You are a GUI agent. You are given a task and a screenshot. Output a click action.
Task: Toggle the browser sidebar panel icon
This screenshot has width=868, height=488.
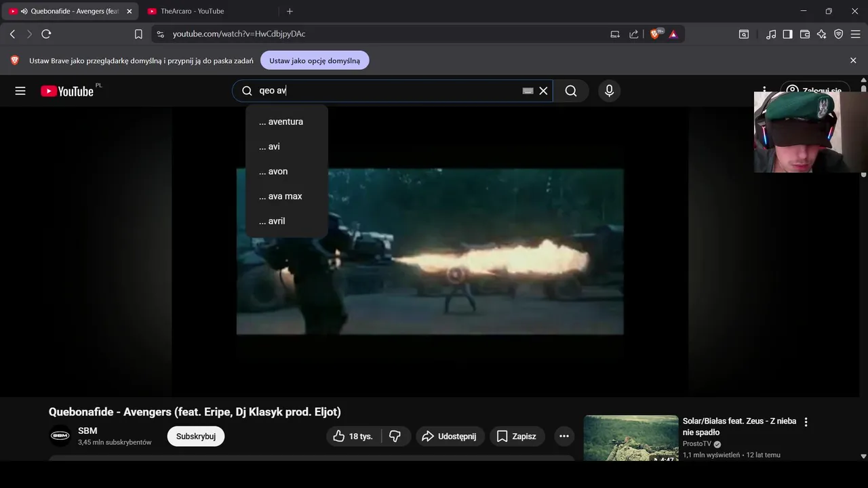coord(787,34)
